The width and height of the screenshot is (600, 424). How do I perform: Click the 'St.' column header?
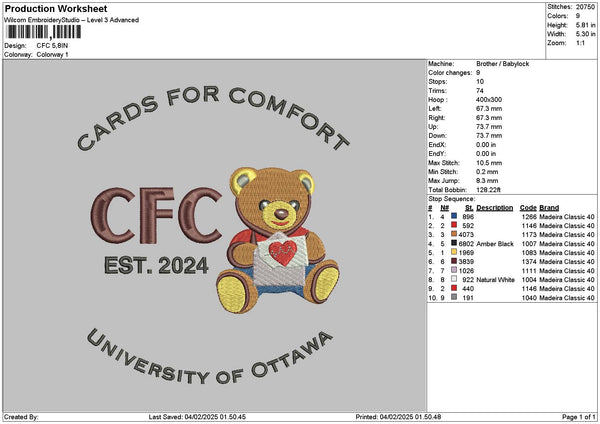coord(469,208)
